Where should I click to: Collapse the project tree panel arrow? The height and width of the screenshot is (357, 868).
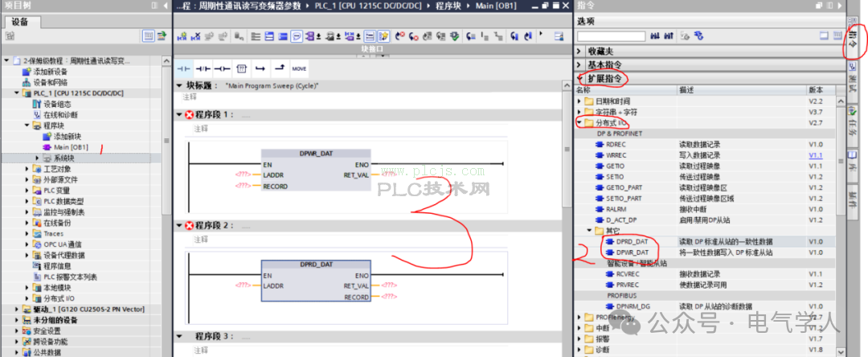[x=166, y=6]
